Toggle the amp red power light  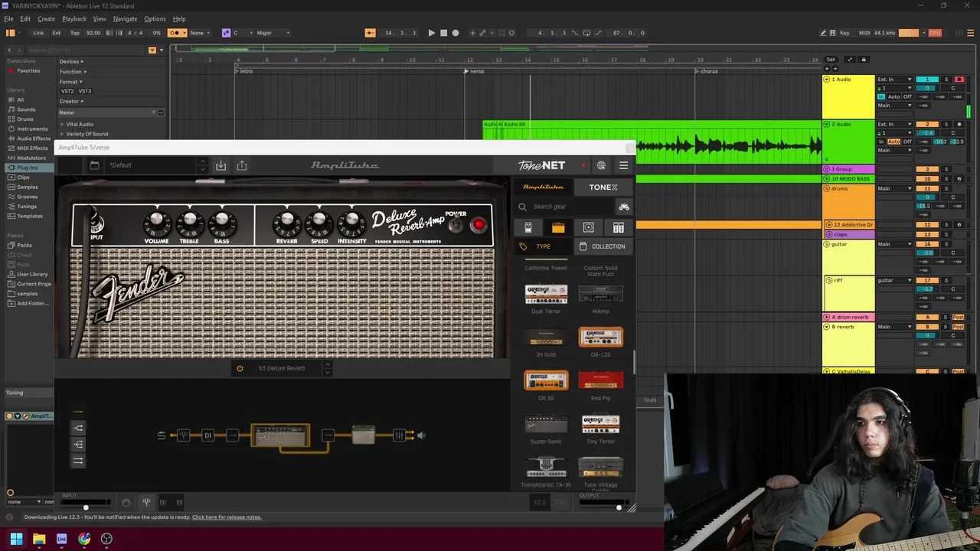pyautogui.click(x=479, y=225)
